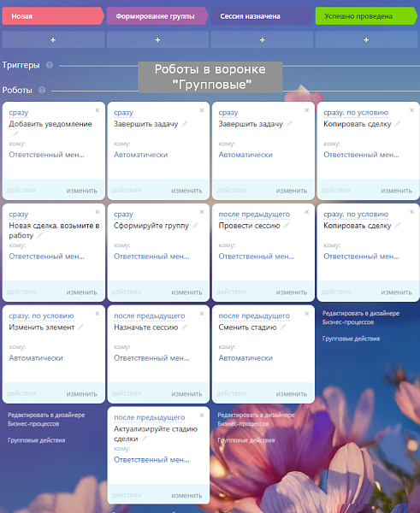
Task: Open Редактировать в дизайнере Бизнес-процессов under the Успешно проведена column
Action: 361,318
